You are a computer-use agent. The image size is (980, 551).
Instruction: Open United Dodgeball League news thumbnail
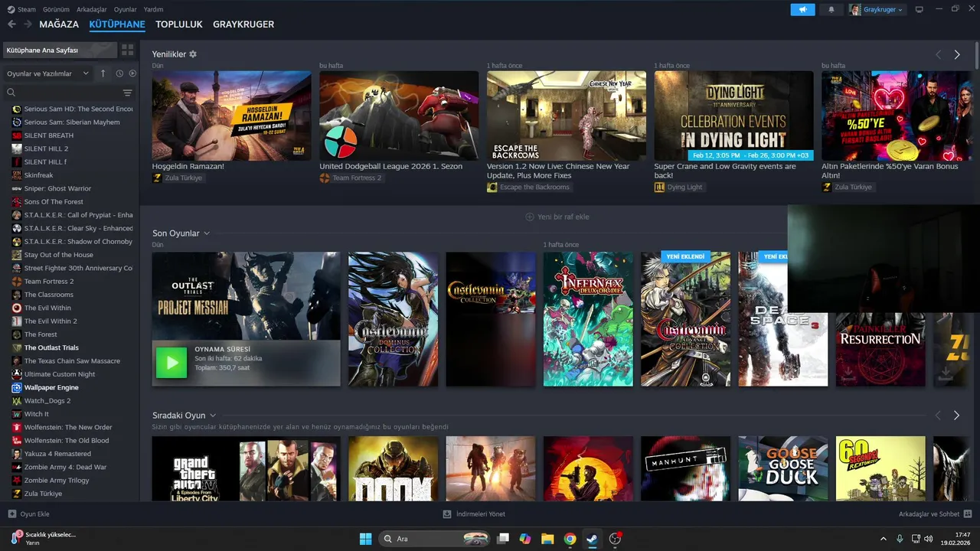399,116
